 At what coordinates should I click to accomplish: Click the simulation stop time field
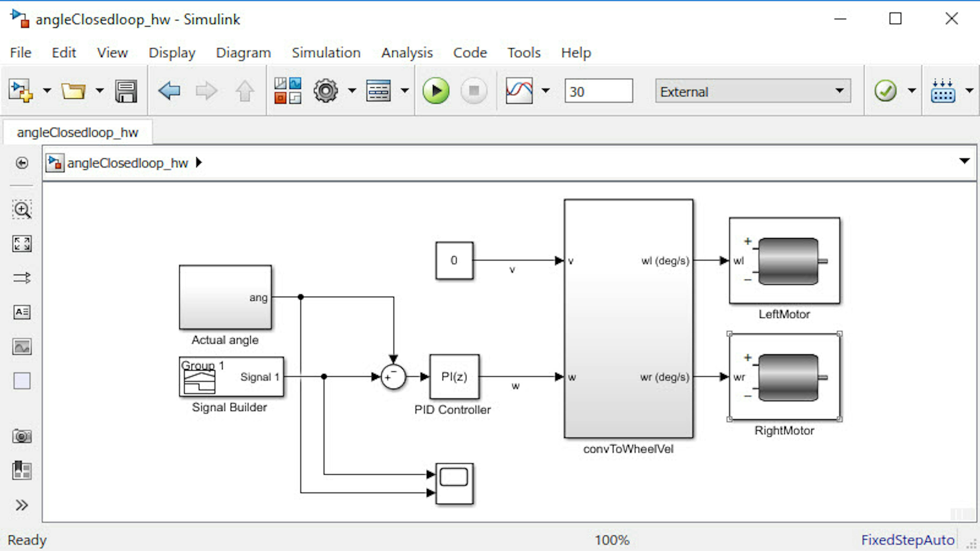(599, 91)
